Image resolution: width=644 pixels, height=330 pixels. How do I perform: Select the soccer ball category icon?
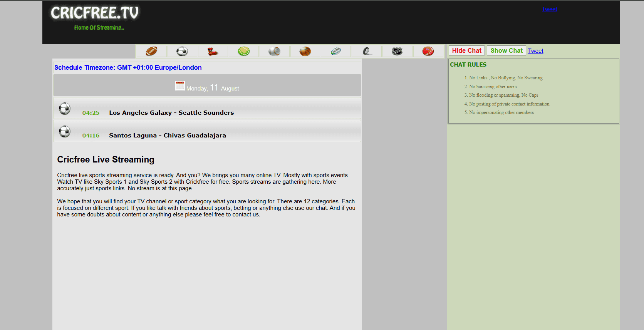pyautogui.click(x=182, y=51)
